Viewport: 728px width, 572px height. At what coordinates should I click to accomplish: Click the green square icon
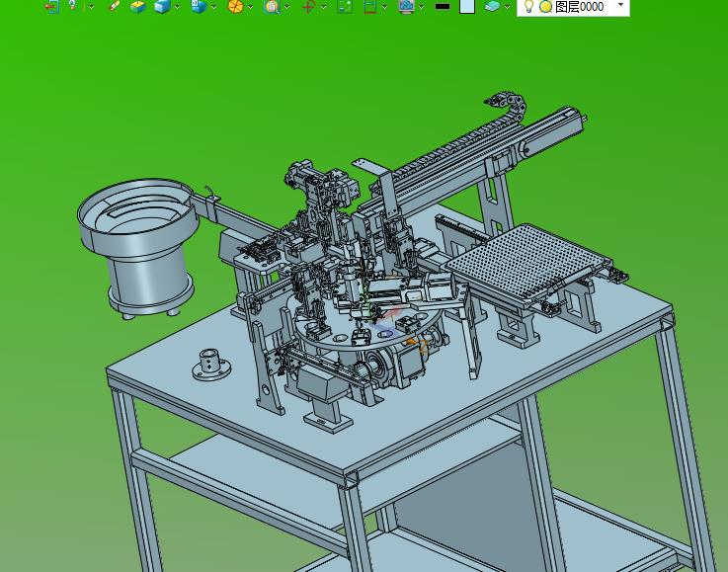[345, 6]
